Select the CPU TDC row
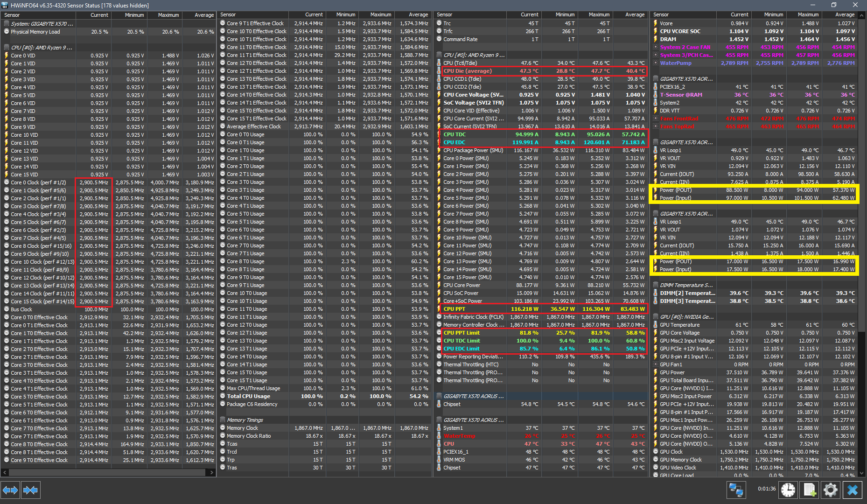 coord(542,134)
